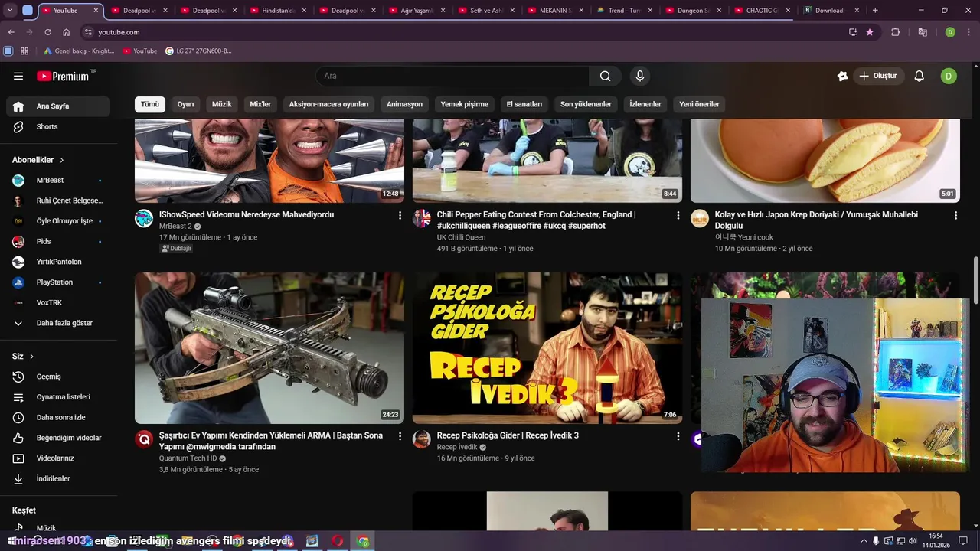Click Recep İvedik channel avatar
Image resolution: width=980 pixels, height=551 pixels.
coord(422,439)
